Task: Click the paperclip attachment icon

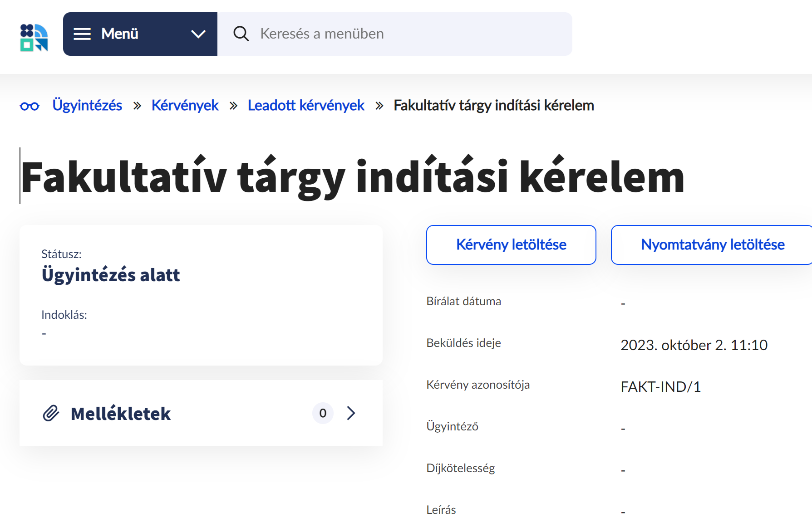Action: [x=51, y=413]
